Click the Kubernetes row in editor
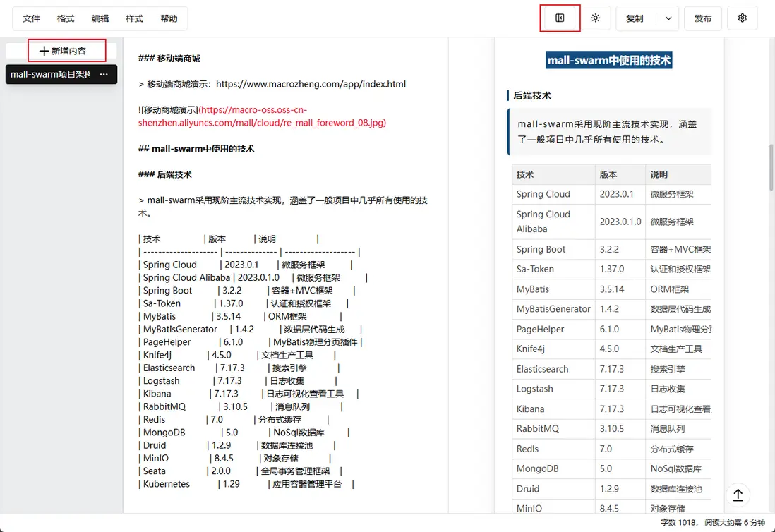The width and height of the screenshot is (775, 532). click(246, 484)
